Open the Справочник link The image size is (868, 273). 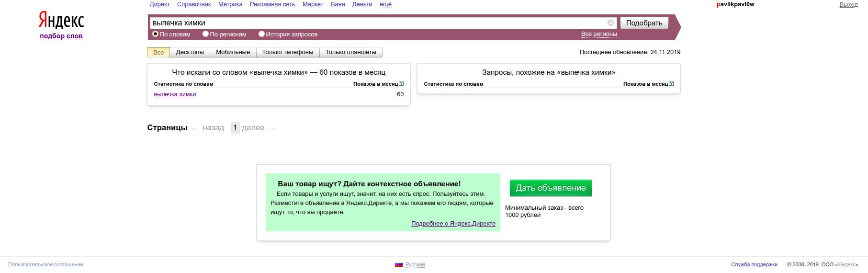[194, 4]
